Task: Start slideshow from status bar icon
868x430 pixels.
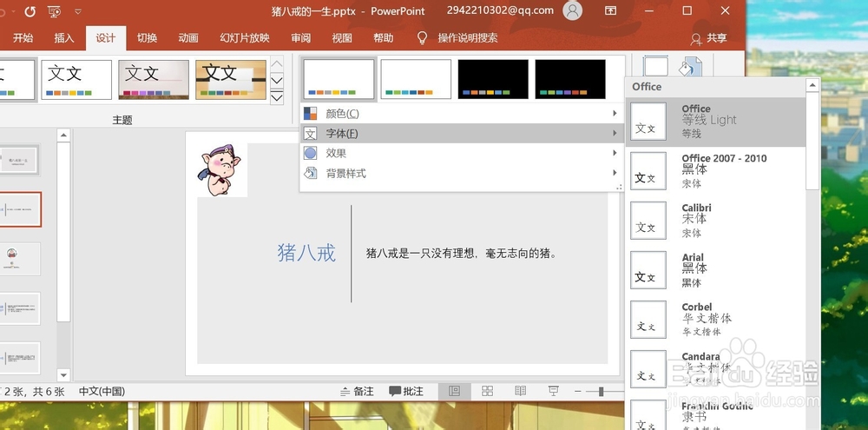Action: point(554,391)
